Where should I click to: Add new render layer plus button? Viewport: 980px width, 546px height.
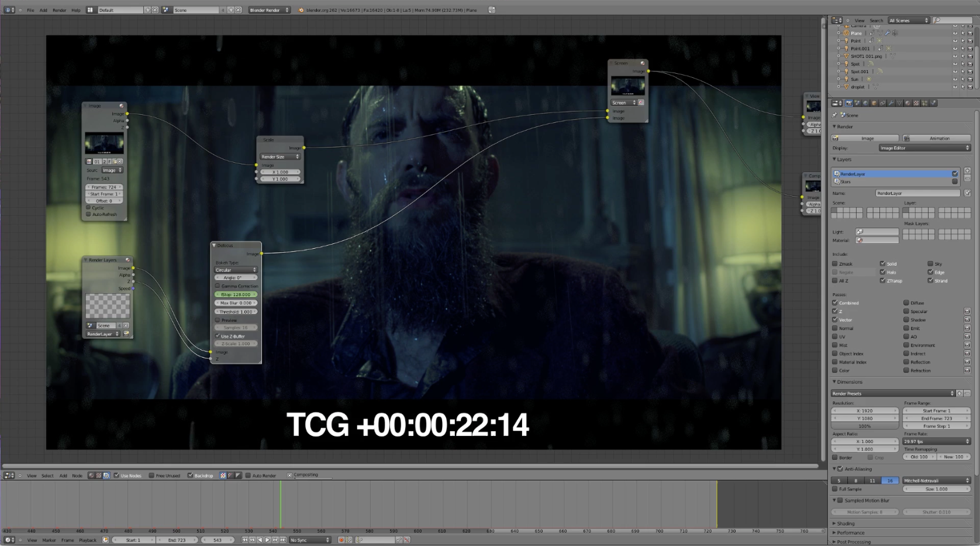tap(967, 171)
